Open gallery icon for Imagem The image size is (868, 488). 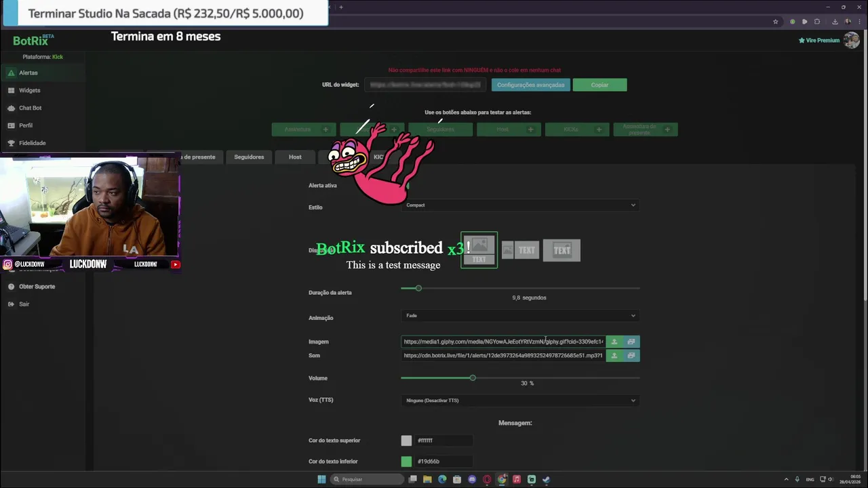click(x=631, y=342)
